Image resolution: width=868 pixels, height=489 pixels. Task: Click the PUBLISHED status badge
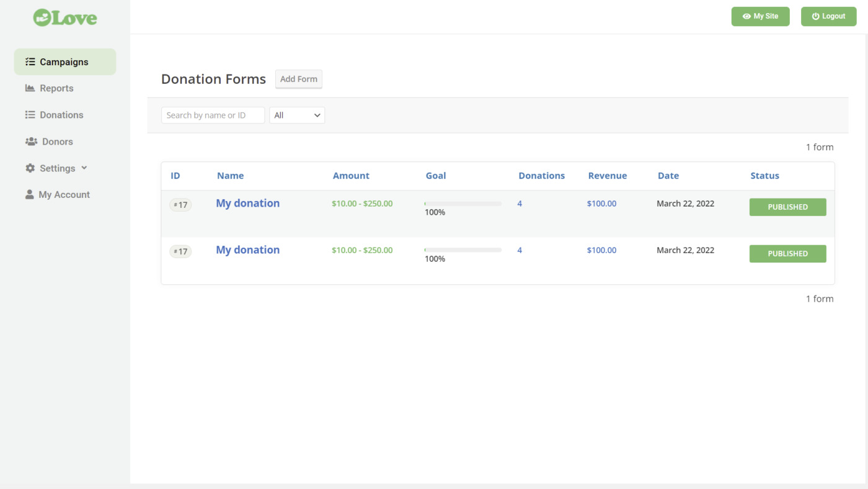pyautogui.click(x=787, y=207)
